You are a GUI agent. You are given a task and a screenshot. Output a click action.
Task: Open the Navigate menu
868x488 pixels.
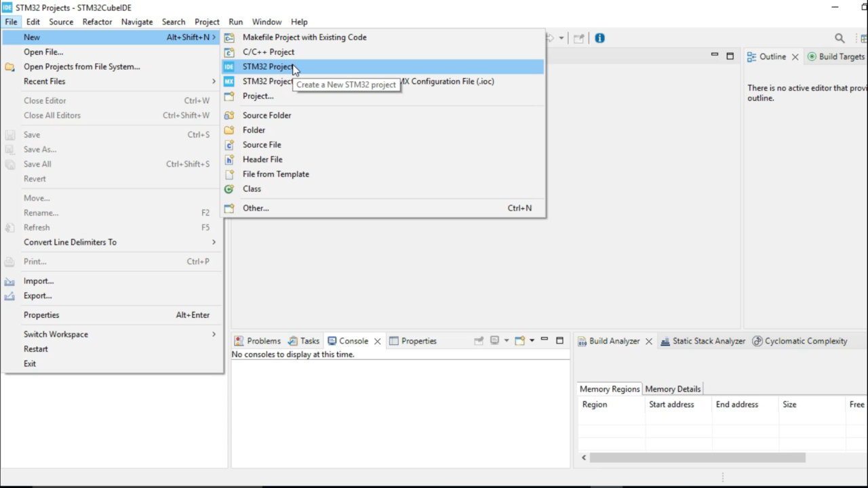[137, 22]
